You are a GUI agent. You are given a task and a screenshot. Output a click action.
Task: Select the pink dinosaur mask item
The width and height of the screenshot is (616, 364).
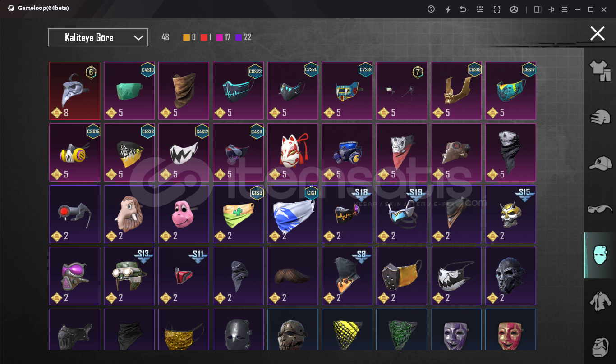[184, 214]
